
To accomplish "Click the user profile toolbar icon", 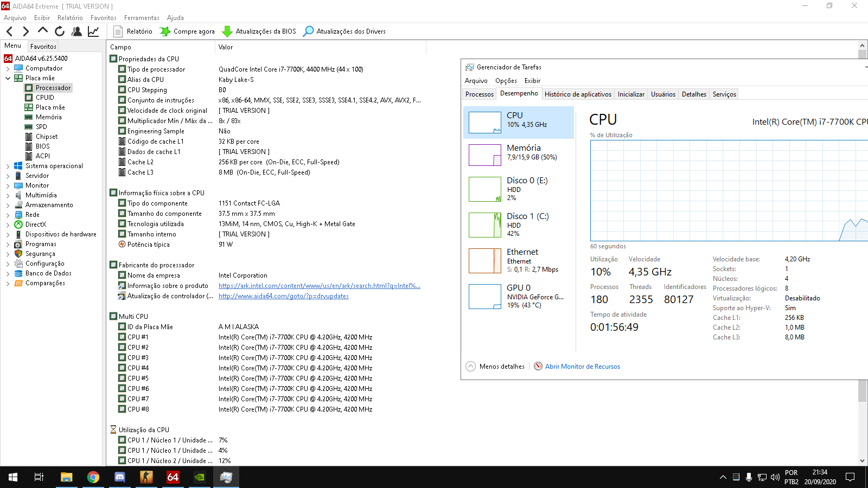I will pyautogui.click(x=76, y=31).
